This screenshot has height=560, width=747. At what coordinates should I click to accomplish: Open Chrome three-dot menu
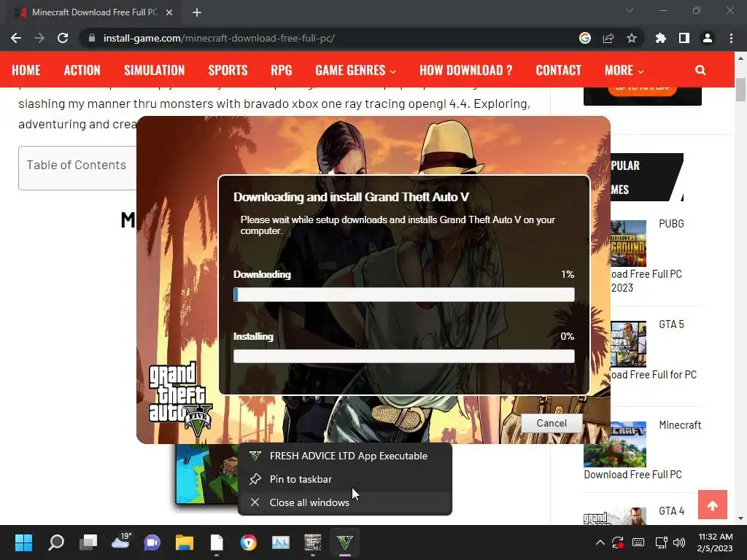pos(731,38)
